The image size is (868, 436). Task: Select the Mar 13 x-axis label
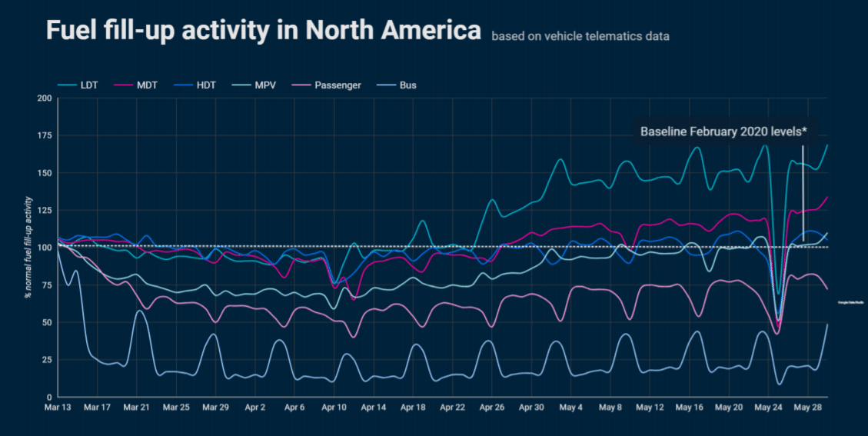tap(58, 408)
